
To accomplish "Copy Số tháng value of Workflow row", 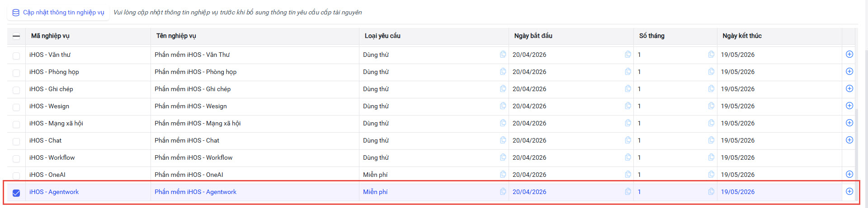I will tap(711, 157).
